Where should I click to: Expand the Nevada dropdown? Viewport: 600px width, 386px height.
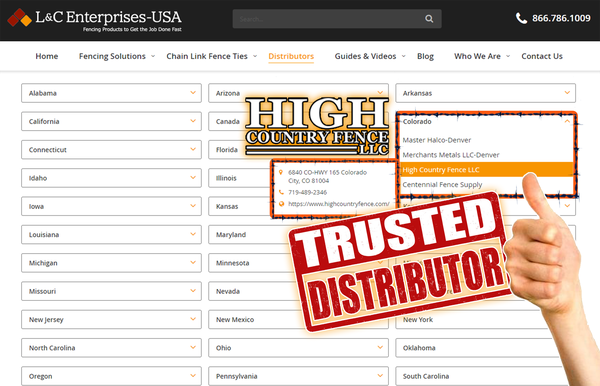[x=254, y=291]
